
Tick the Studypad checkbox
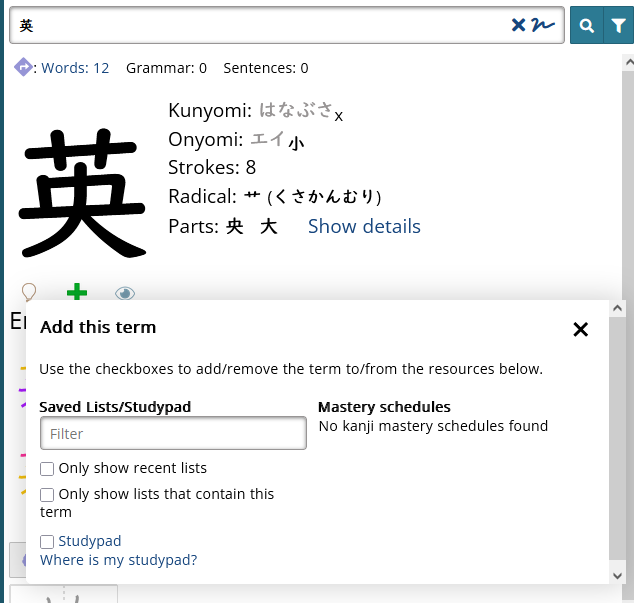tap(47, 542)
